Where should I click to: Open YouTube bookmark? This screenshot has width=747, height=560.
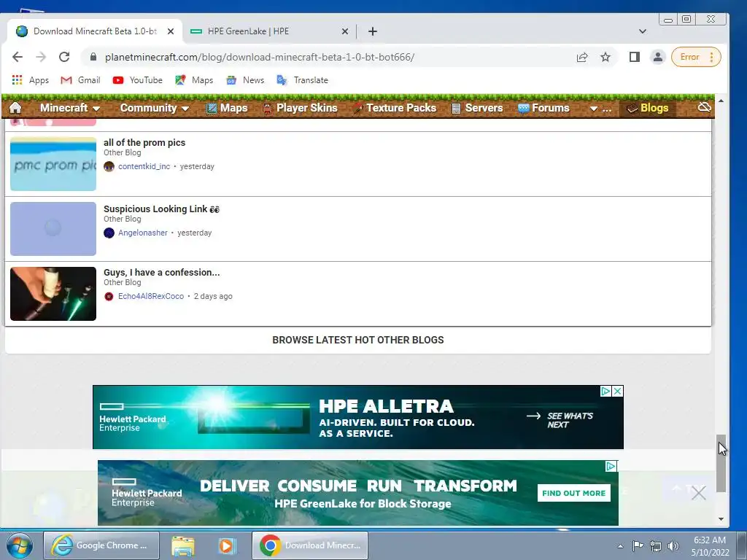pyautogui.click(x=138, y=80)
